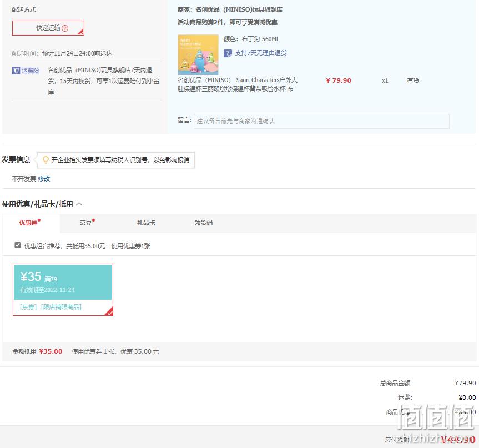Click the product title 名创优品 Sanri Characters
Viewport: 479px width, 448px height.
click(238, 84)
